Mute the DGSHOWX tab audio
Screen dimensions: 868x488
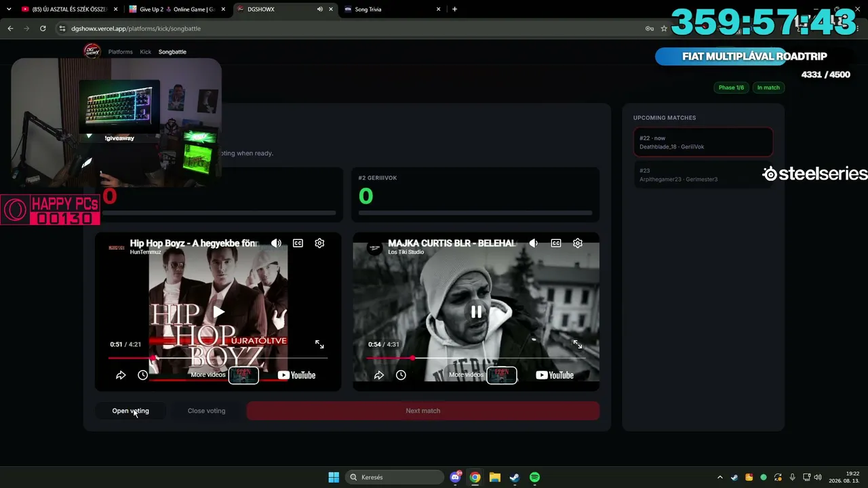tap(319, 9)
